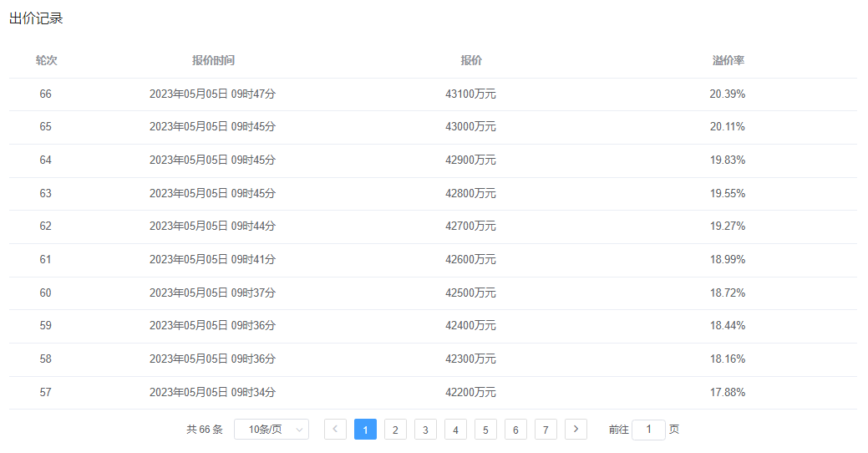Click the 09时41分 bid time cell
Viewport: 868px width, 453px height.
(212, 259)
